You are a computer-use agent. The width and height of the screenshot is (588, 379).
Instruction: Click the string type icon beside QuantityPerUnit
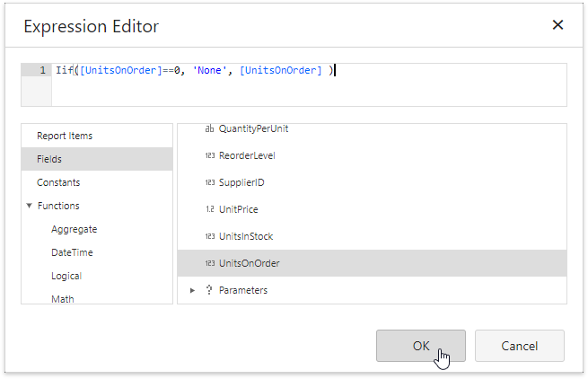click(210, 129)
